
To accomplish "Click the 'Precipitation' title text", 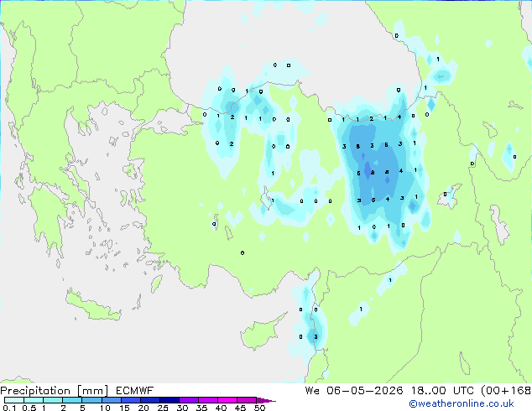I will click(x=35, y=391).
